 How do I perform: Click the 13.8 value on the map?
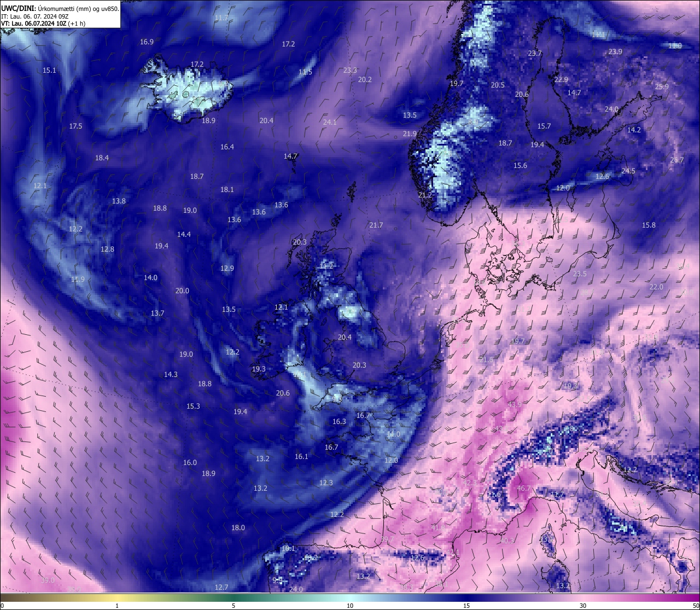(119, 201)
